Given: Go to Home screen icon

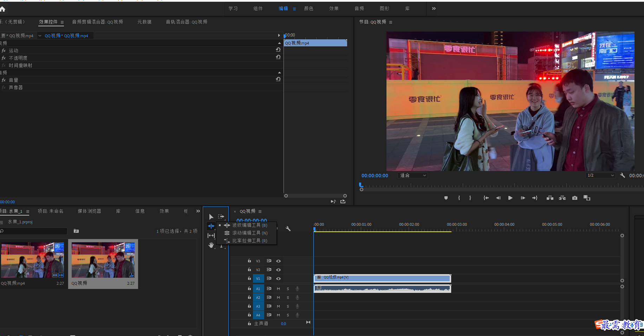Looking at the screenshot, I should (x=2, y=9).
